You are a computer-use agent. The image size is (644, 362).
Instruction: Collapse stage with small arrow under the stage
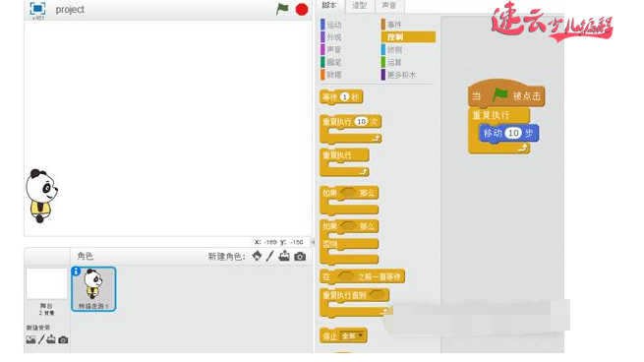point(313,242)
